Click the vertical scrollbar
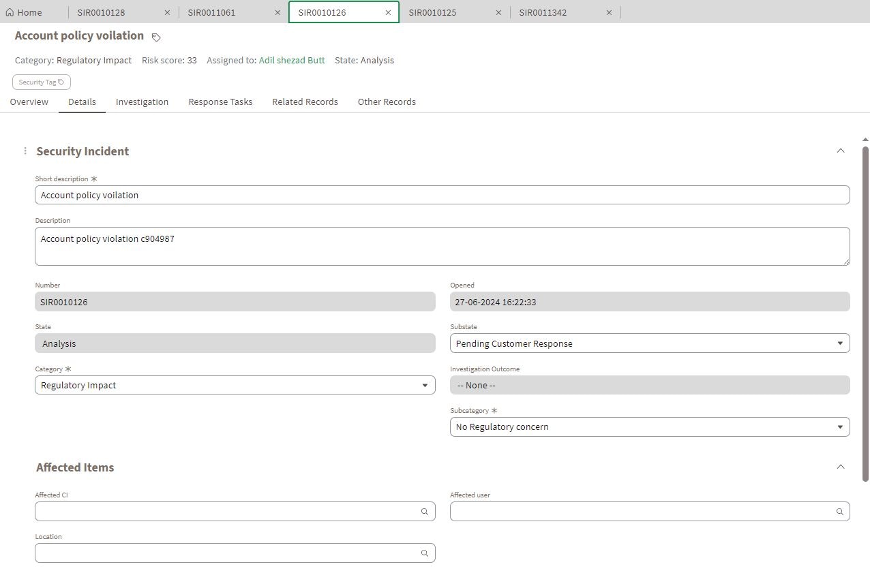The width and height of the screenshot is (870, 588). (x=866, y=313)
